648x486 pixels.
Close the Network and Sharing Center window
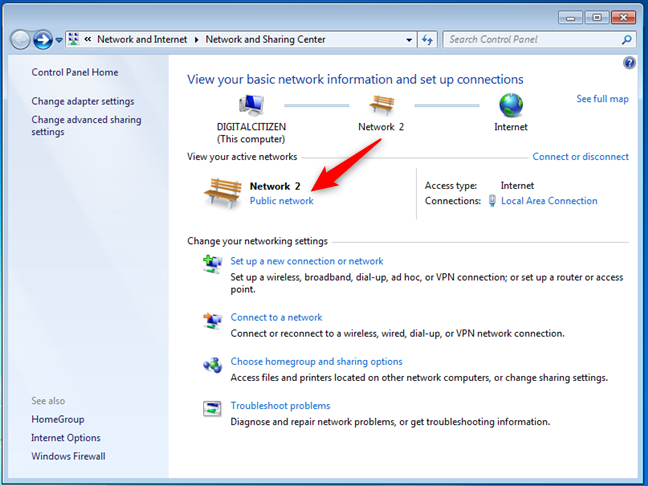(x=624, y=18)
